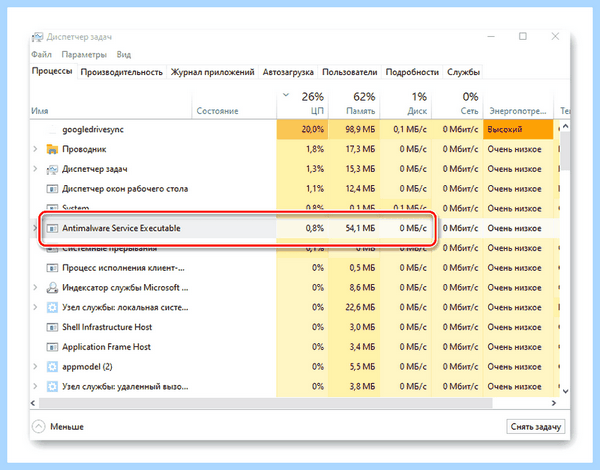Click the appmodel (2) gear icon
Screen dimensions: 600x470
(52, 367)
